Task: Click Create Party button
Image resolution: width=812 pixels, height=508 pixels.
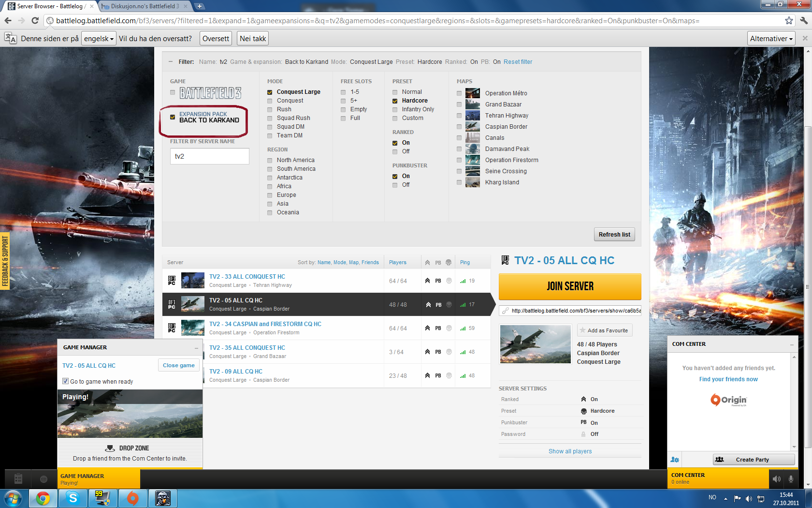Action: point(754,460)
